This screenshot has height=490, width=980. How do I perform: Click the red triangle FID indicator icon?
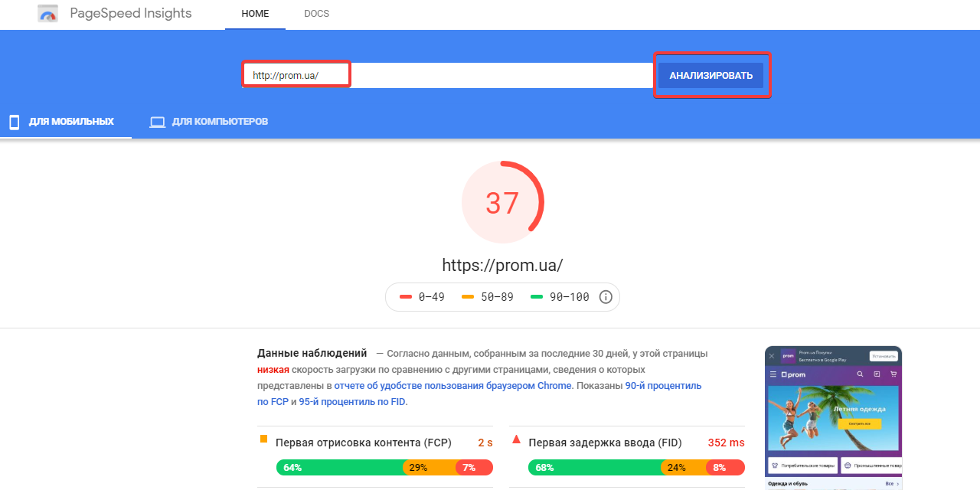click(x=516, y=439)
